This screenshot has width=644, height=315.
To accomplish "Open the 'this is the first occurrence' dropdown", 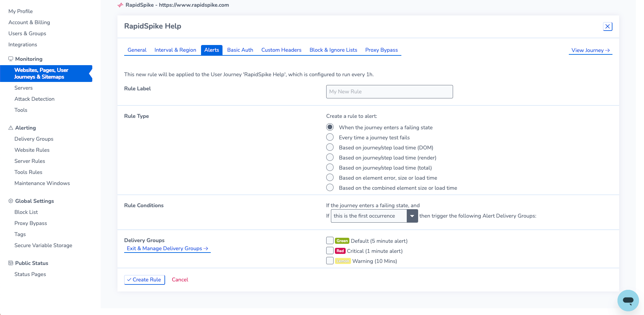I will point(374,216).
